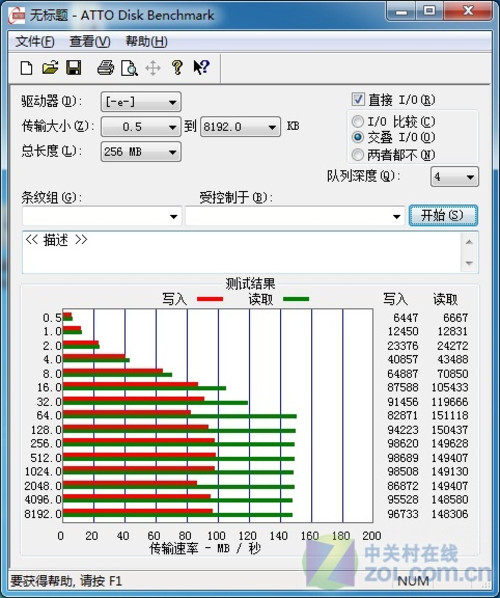Click the read value 148306
Screen dimensions: 500x598
coord(450,514)
